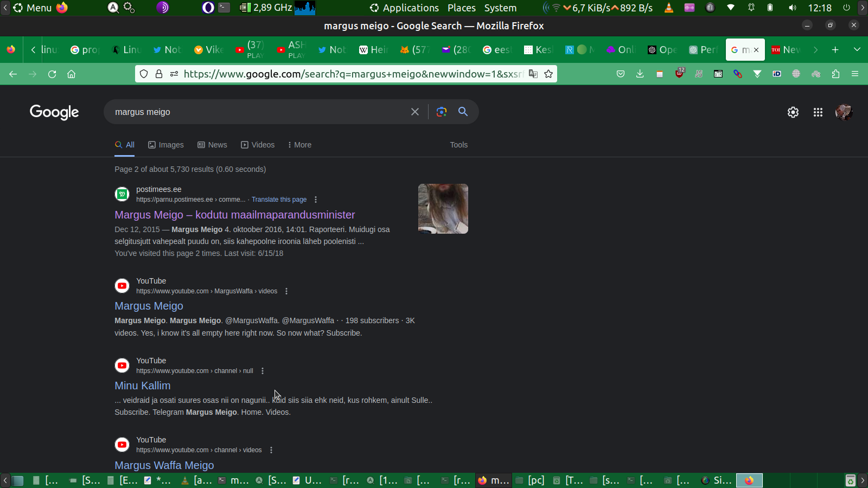The image size is (868, 488).
Task: Open Google quick settings gear
Action: coord(793,112)
